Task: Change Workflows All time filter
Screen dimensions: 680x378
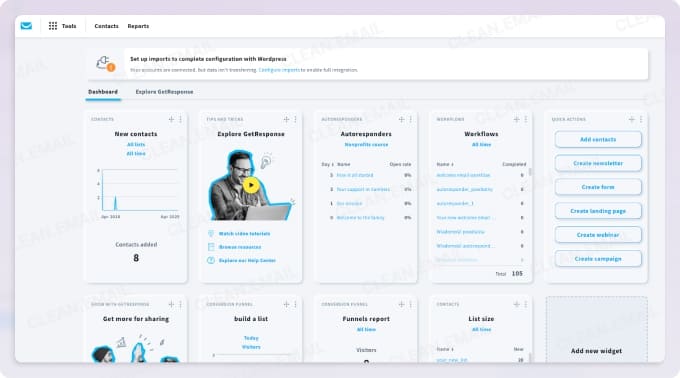Action: point(481,144)
